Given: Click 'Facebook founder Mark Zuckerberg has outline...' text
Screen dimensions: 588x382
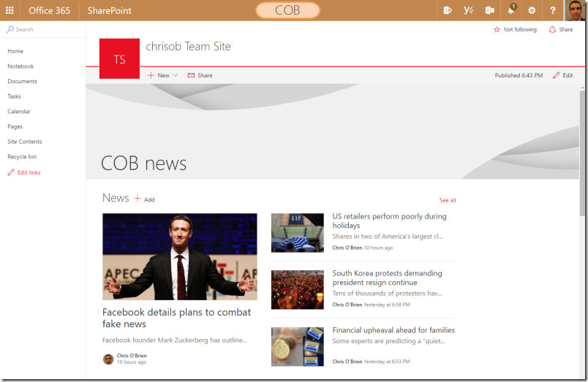Looking at the screenshot, I should (x=174, y=340).
